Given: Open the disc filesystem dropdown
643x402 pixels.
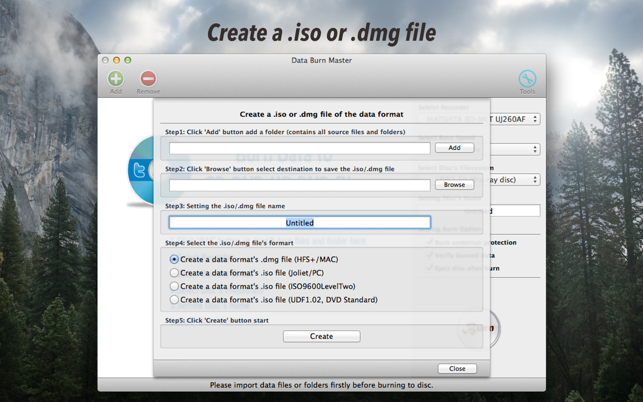Looking at the screenshot, I should tap(479, 179).
